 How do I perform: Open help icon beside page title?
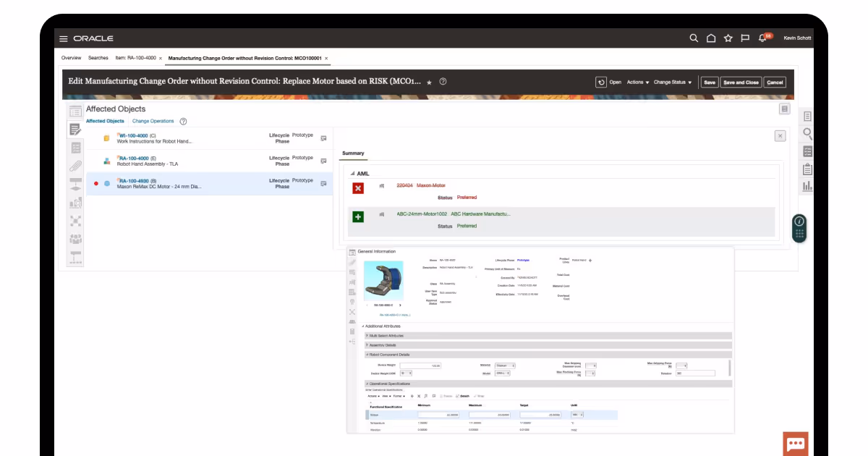click(x=443, y=82)
